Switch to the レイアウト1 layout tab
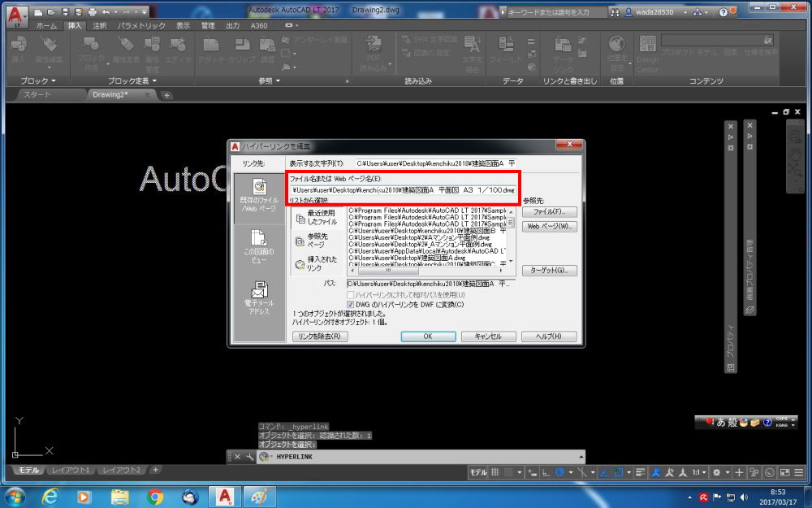The height and width of the screenshot is (508, 812). (71, 470)
